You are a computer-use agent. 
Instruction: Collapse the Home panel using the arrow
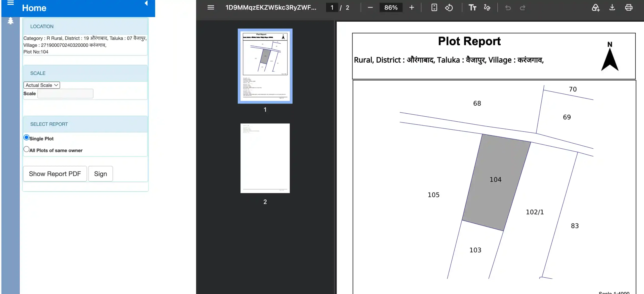point(146,3)
